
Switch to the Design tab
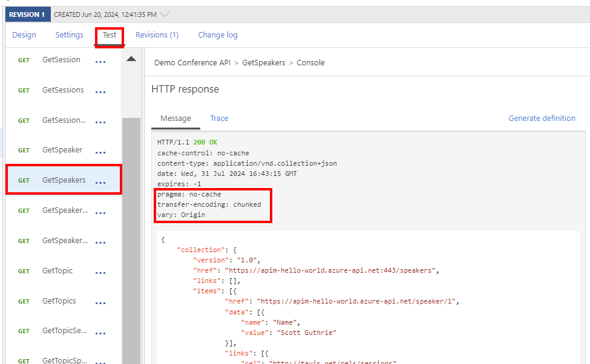point(24,35)
